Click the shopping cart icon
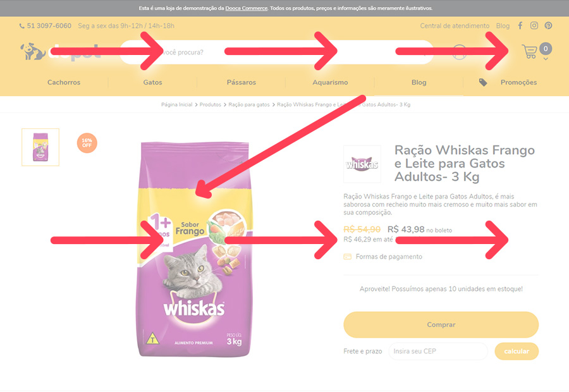Image resolution: width=569 pixels, height=392 pixels. 529,52
